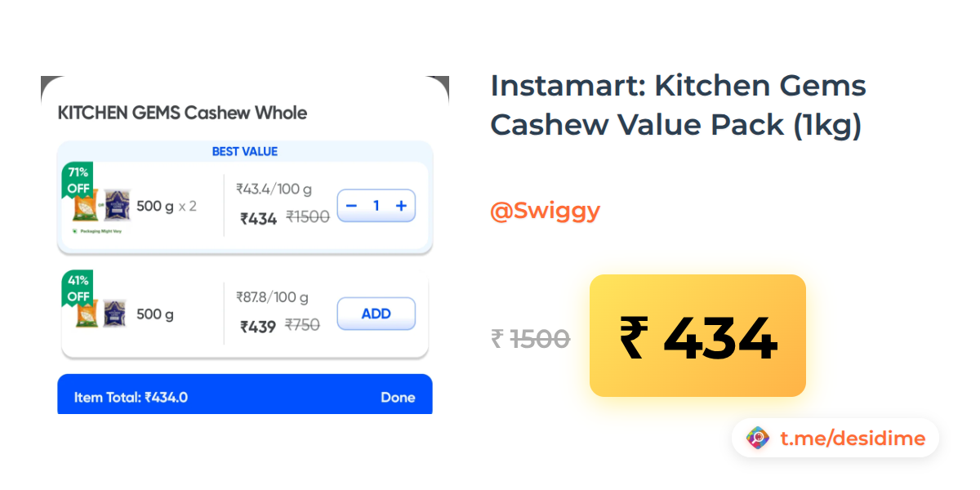Click the KITCHEN GEMS Cashew Whole heading

pyautogui.click(x=182, y=113)
